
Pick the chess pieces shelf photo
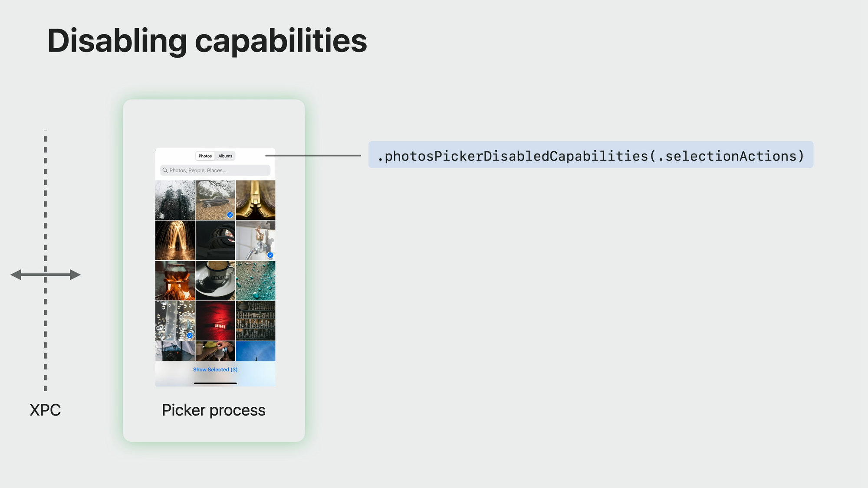tap(255, 321)
